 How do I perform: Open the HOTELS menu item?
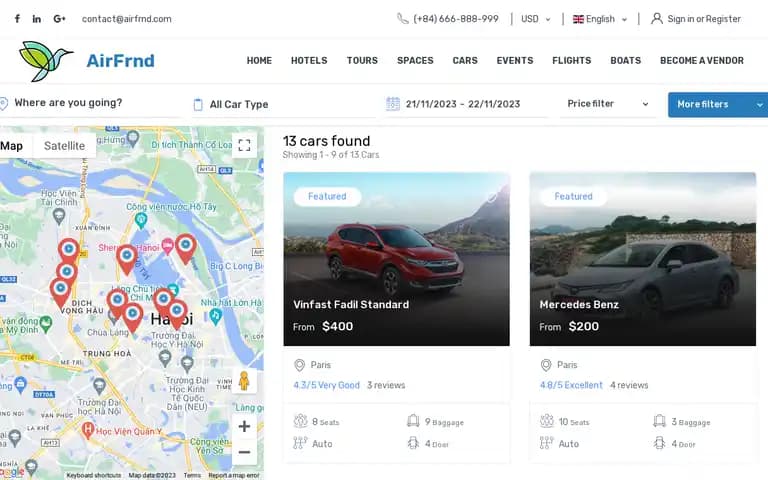click(309, 60)
